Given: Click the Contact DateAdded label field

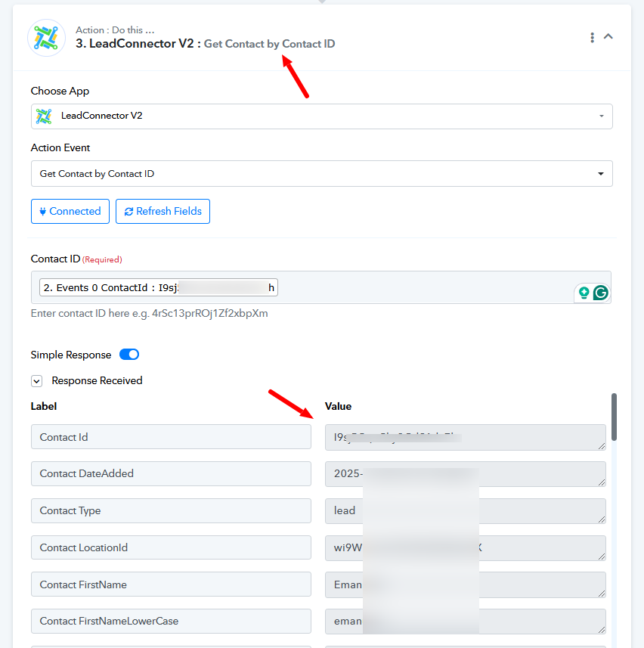Looking at the screenshot, I should click(171, 473).
